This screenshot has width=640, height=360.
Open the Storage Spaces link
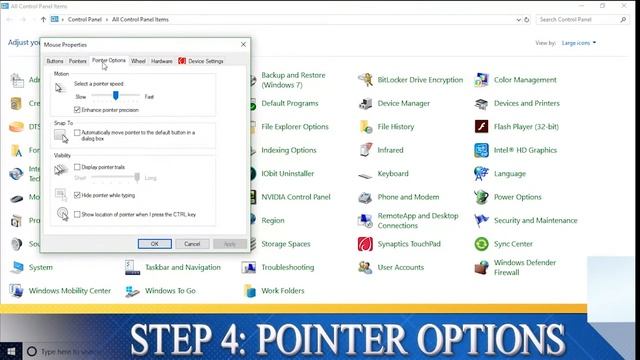pos(286,244)
